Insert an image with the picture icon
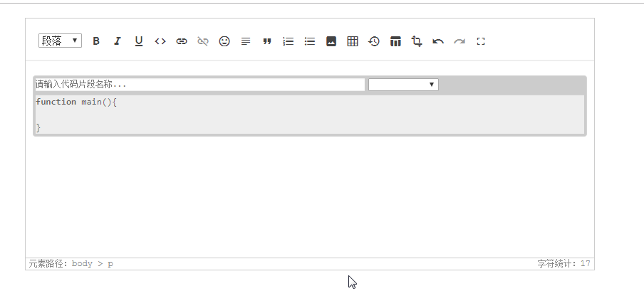The image size is (644, 291). click(x=331, y=41)
